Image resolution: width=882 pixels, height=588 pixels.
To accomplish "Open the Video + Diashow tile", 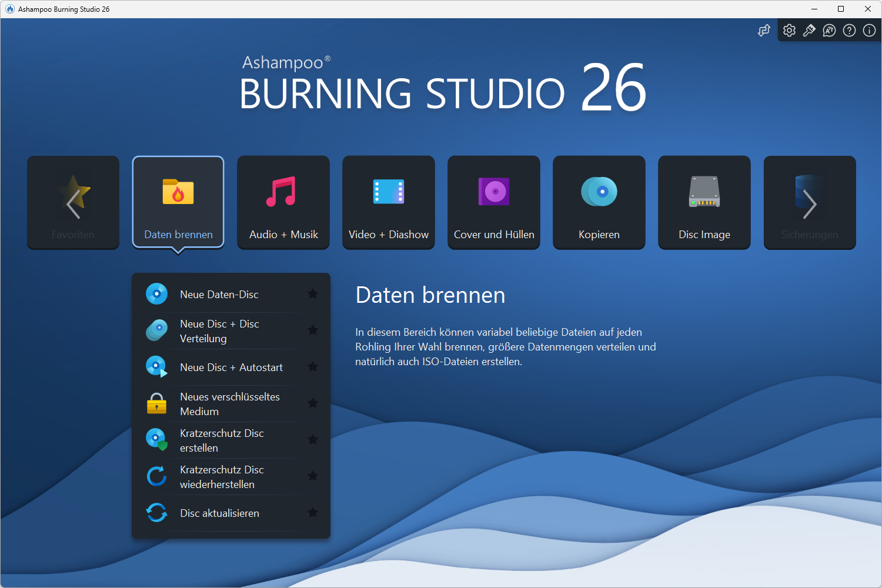I will point(389,202).
